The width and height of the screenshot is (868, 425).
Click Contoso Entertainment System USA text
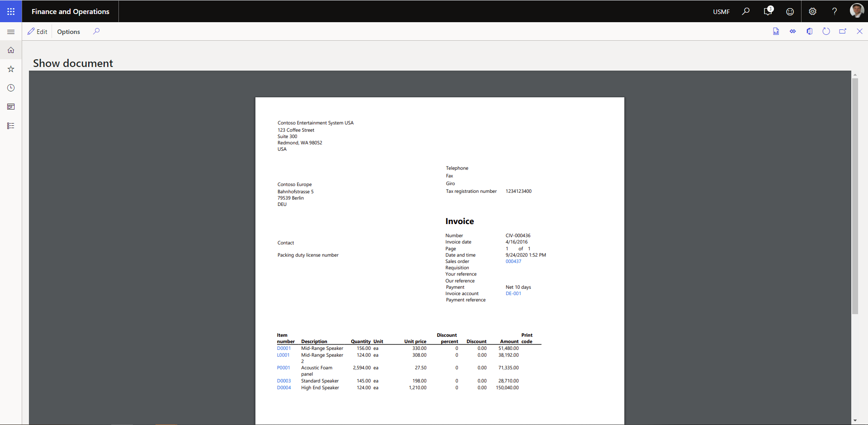(x=316, y=123)
